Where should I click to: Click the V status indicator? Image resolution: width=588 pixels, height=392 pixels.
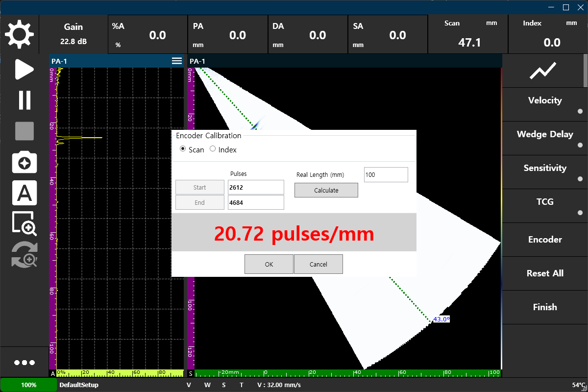[189, 385]
